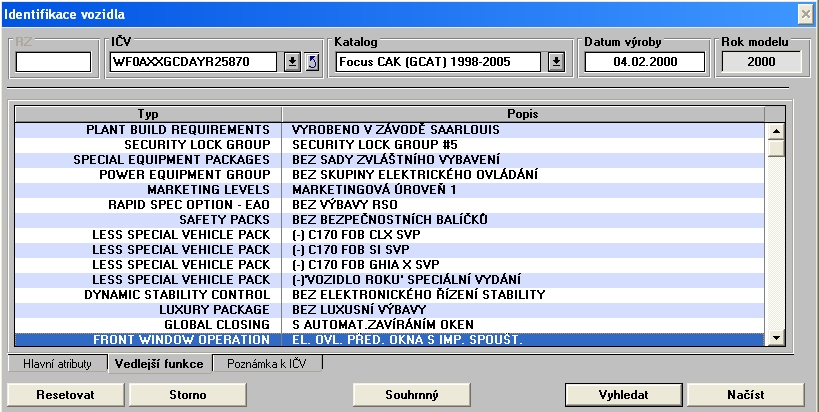Click the IČV text input field
Screen dimensions: 819x412
coord(193,63)
